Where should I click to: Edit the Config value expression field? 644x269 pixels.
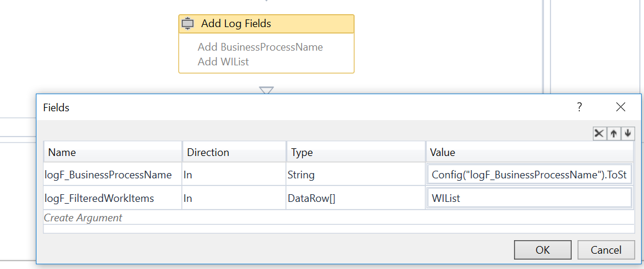(x=529, y=175)
